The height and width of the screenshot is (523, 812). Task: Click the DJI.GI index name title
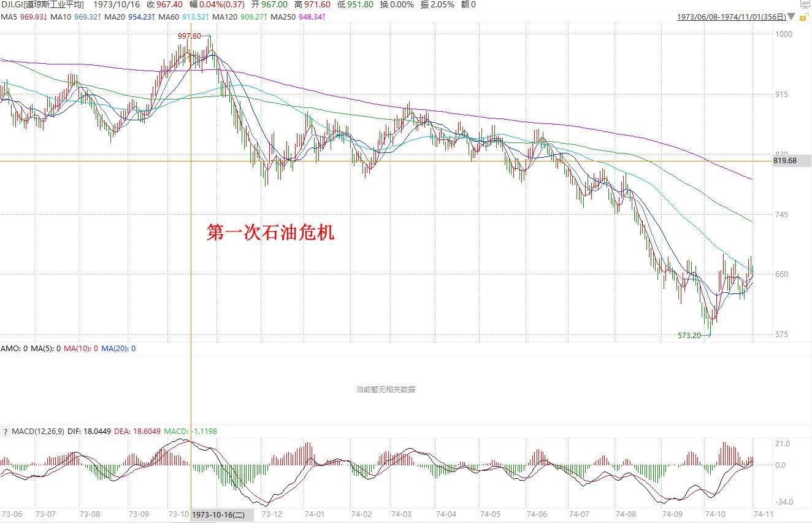[42, 5]
